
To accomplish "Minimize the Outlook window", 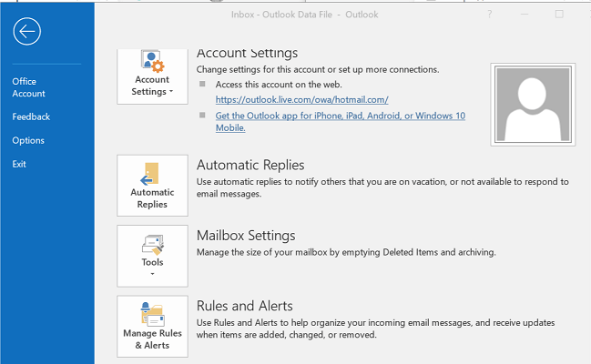I will pos(525,15).
